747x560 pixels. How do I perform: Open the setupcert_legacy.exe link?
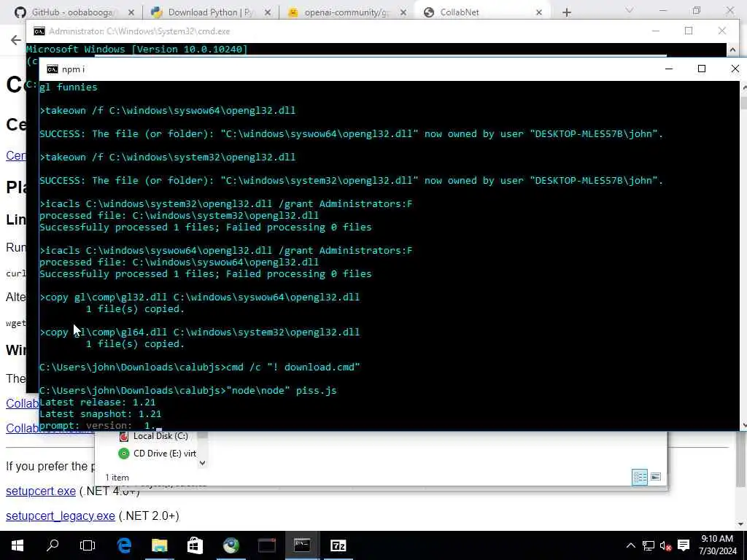(61, 516)
